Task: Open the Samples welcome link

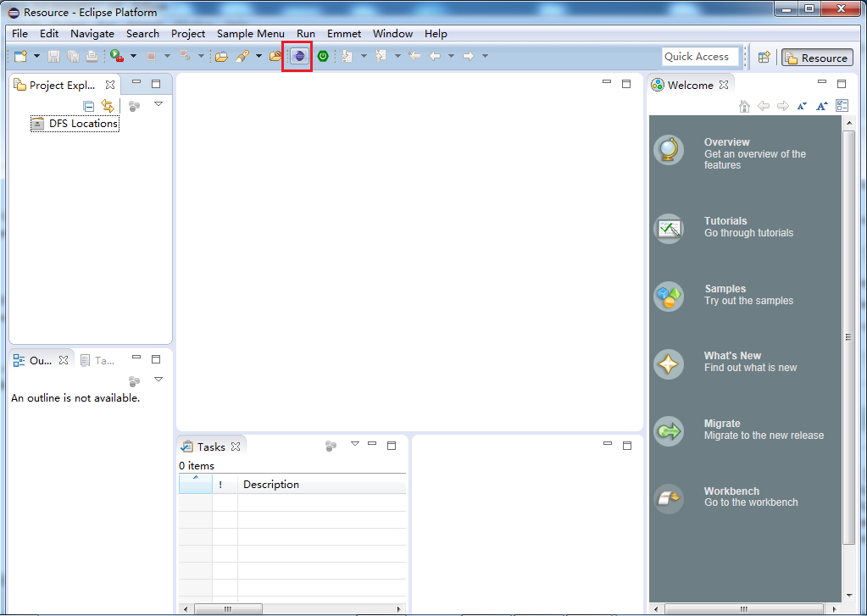Action: [725, 289]
